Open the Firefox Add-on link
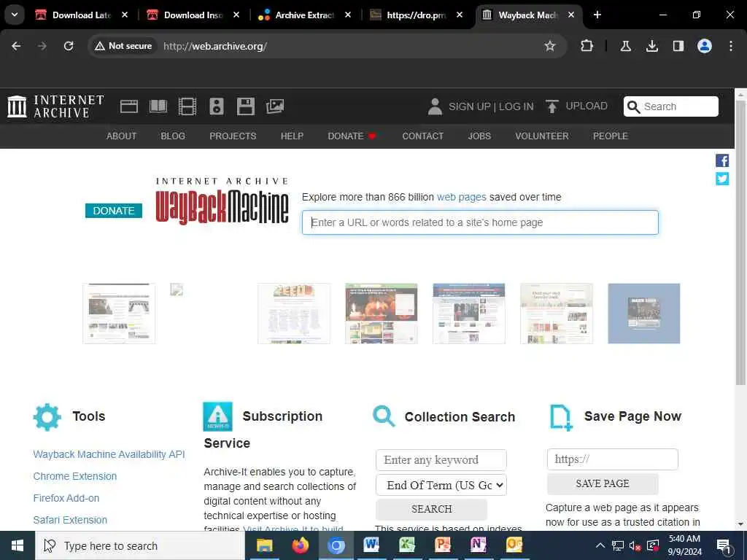747x560 pixels. tap(66, 498)
